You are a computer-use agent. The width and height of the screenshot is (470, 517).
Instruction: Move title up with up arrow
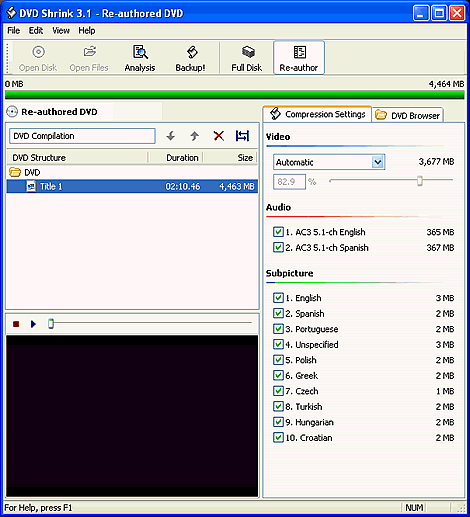195,136
